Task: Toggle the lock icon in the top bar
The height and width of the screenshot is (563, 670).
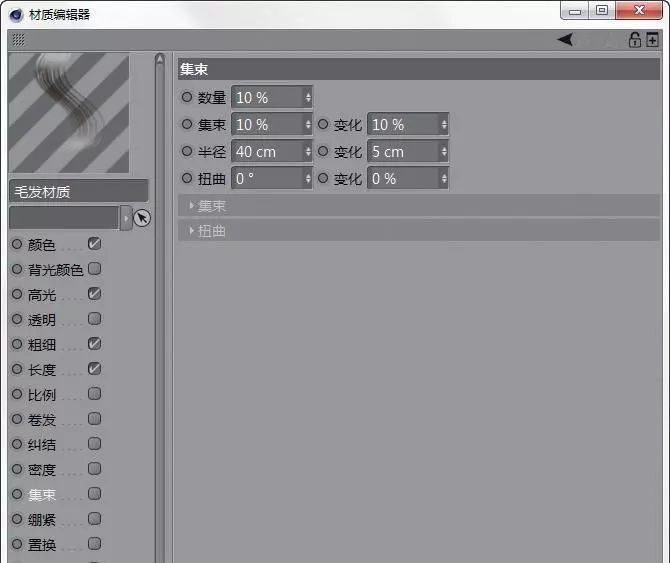Action: point(634,40)
